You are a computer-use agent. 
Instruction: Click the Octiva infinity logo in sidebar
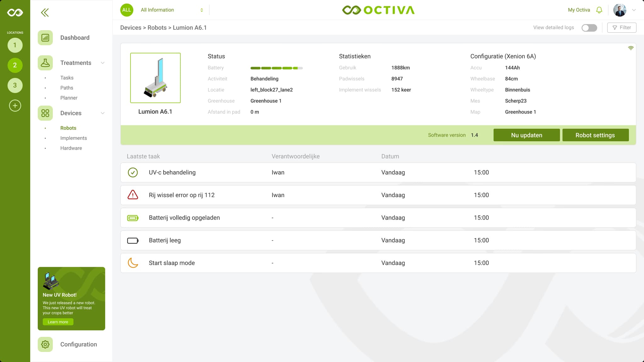15,13
